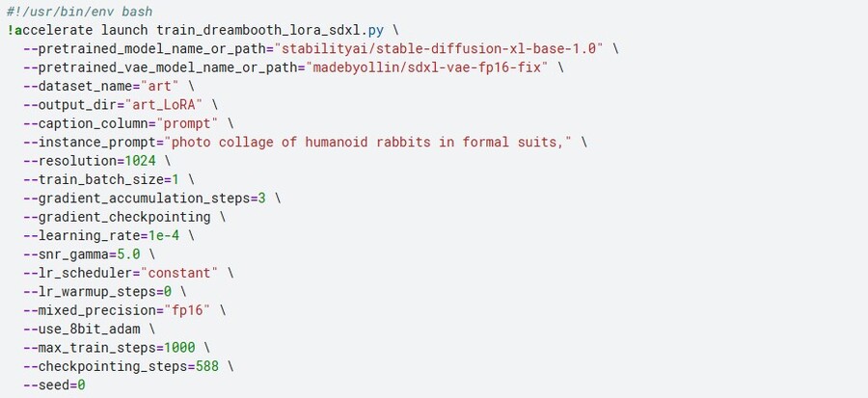Click inside the instance_prompt rabbit text
The height and width of the screenshot is (398, 868).
click(x=367, y=142)
